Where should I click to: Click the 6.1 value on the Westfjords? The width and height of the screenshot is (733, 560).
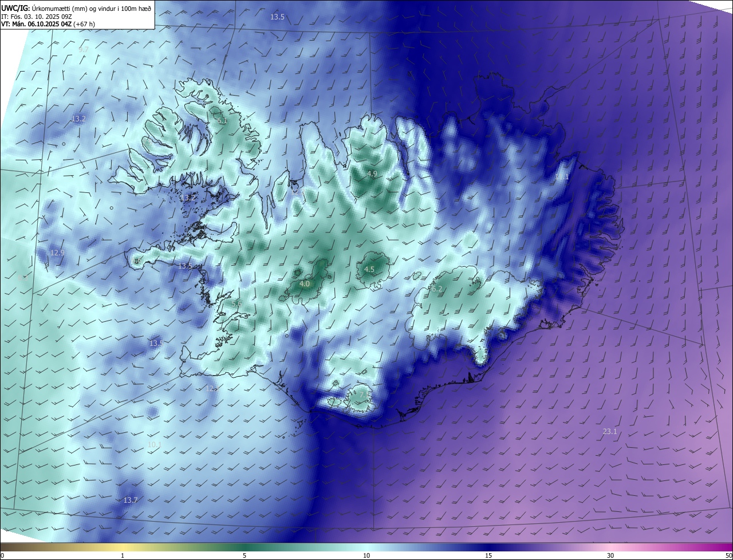click(222, 121)
